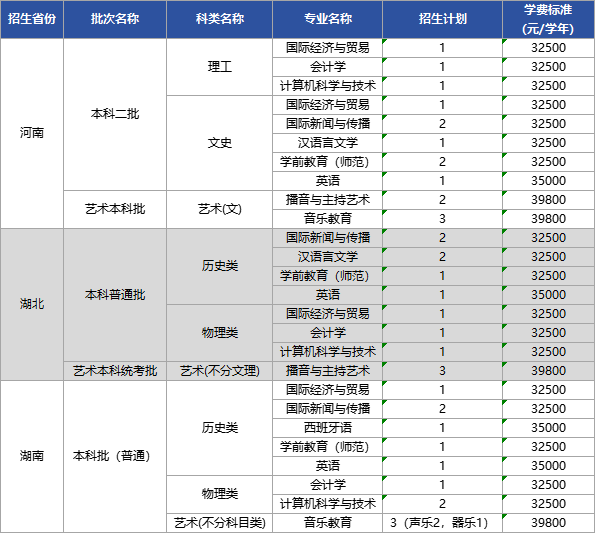This screenshot has height=533, width=595.
Task: Click the 本科普通批 cell
Action: [115, 295]
